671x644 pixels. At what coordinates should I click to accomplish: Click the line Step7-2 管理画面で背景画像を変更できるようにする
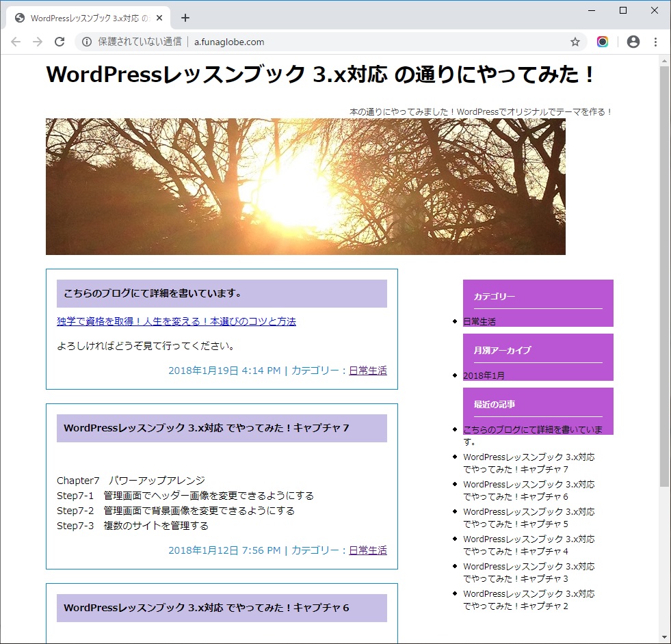coord(176,511)
